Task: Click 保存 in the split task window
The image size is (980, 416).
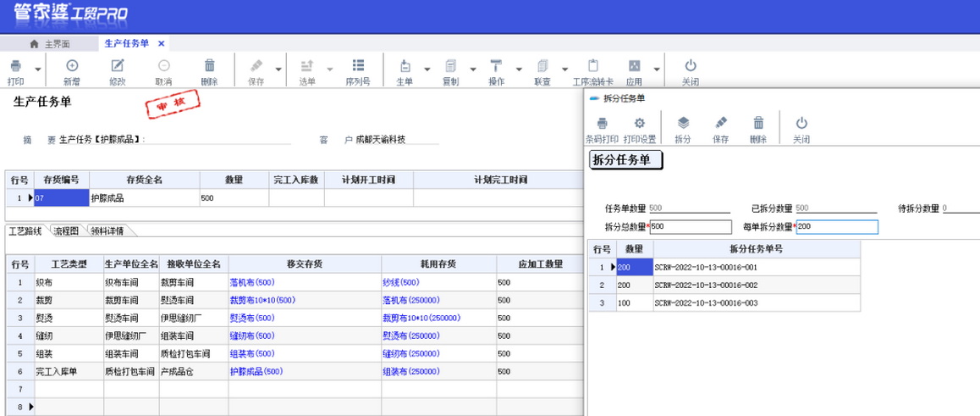Action: 721,123
